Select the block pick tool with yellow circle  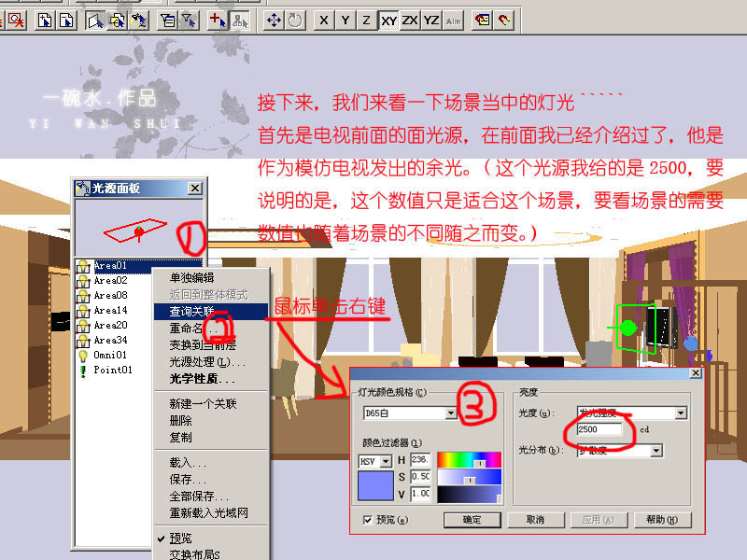tap(118, 21)
